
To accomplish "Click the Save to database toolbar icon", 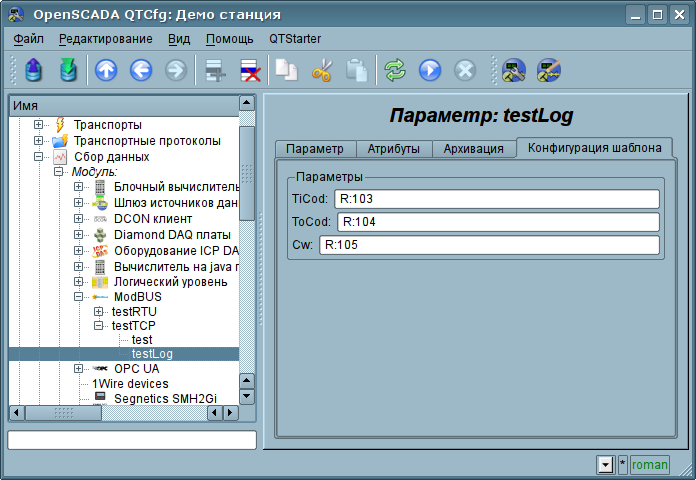I will coord(67,70).
